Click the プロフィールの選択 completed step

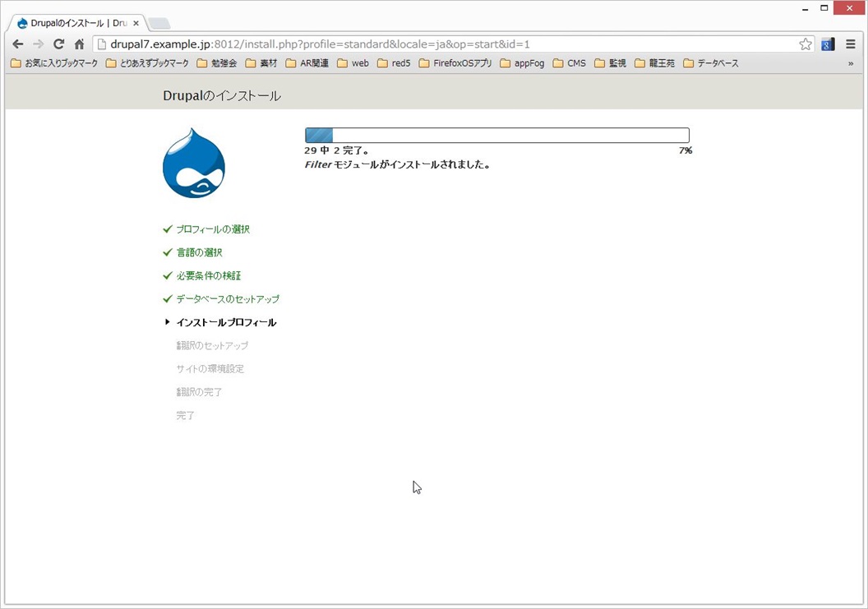point(213,229)
